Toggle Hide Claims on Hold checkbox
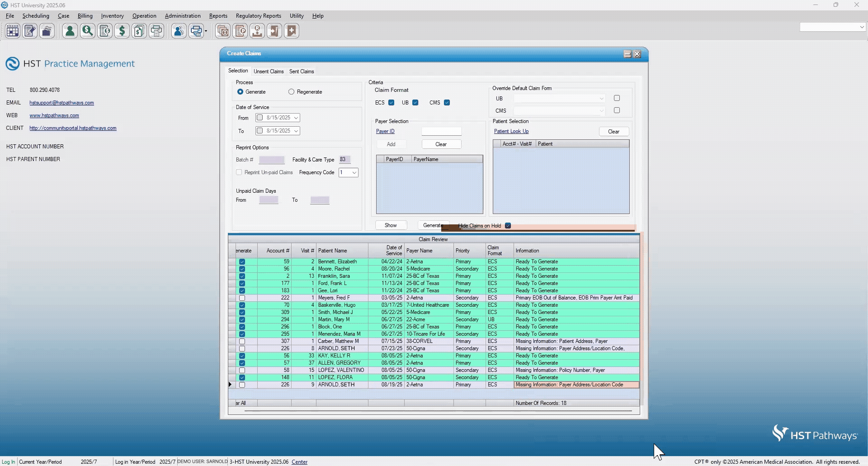This screenshot has width=868, height=466. 508,226
